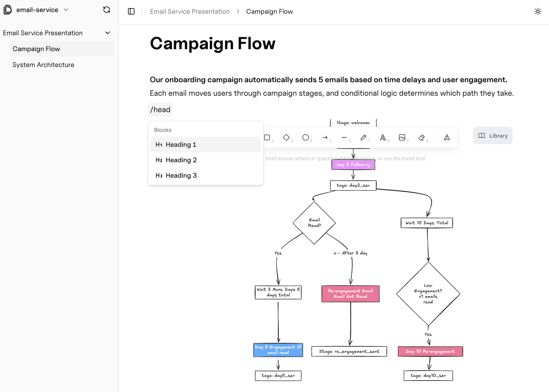Select the text tool
The width and height of the screenshot is (549, 392).
click(383, 138)
